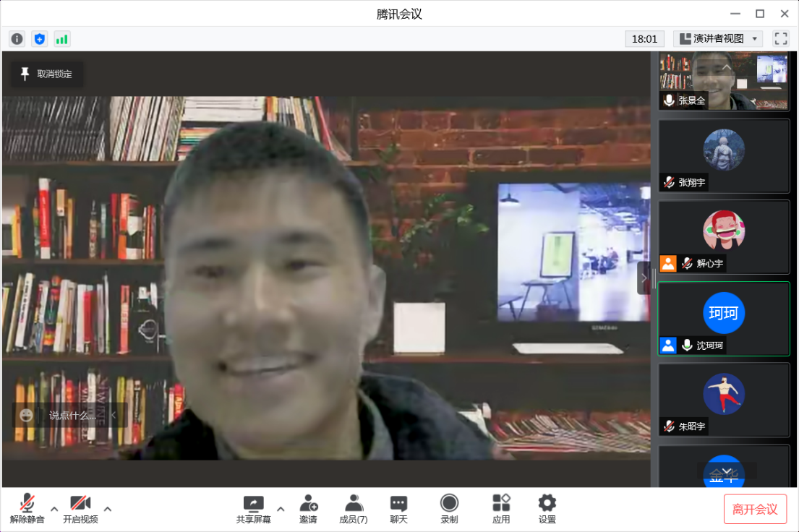Open the 应用 apps icon
Viewport: 799px width, 532px height.
(x=501, y=509)
